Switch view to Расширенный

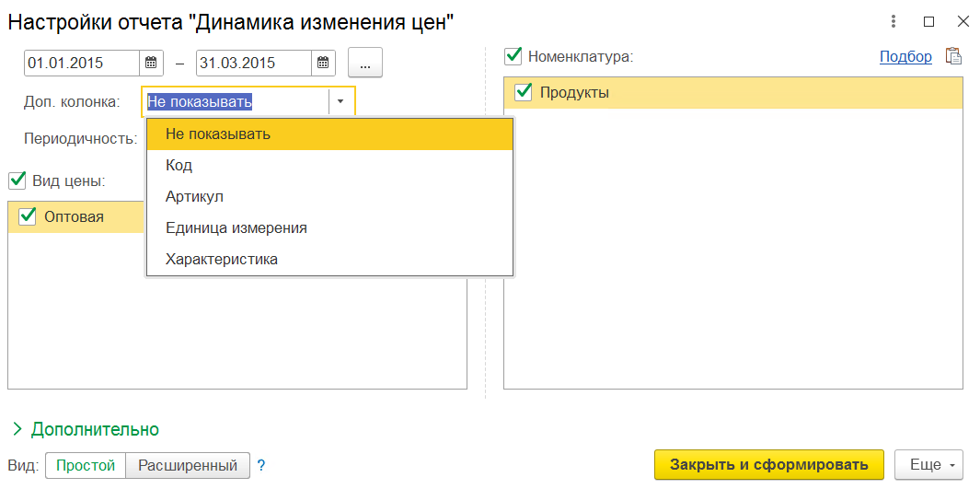coord(188,465)
